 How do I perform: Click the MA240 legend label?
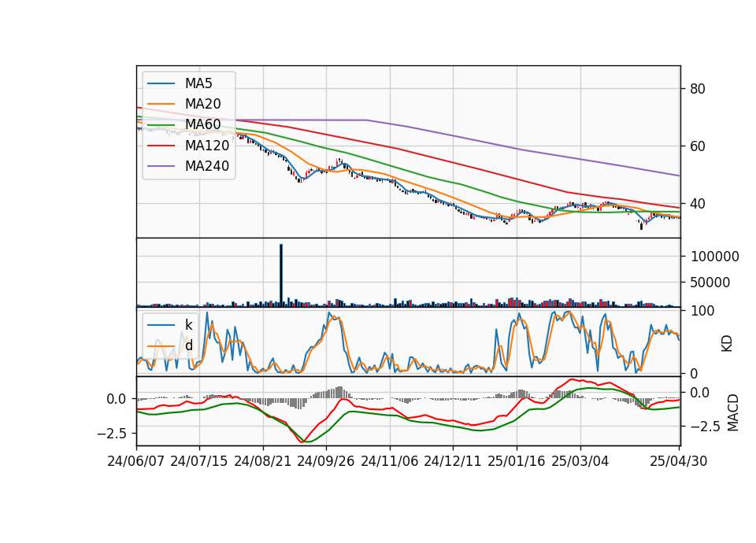207,166
